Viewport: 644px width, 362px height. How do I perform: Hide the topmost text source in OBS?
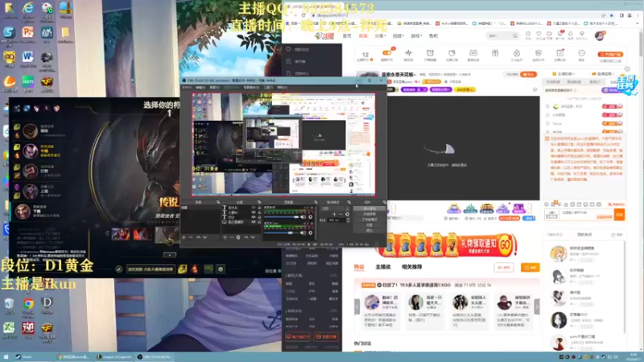254,208
